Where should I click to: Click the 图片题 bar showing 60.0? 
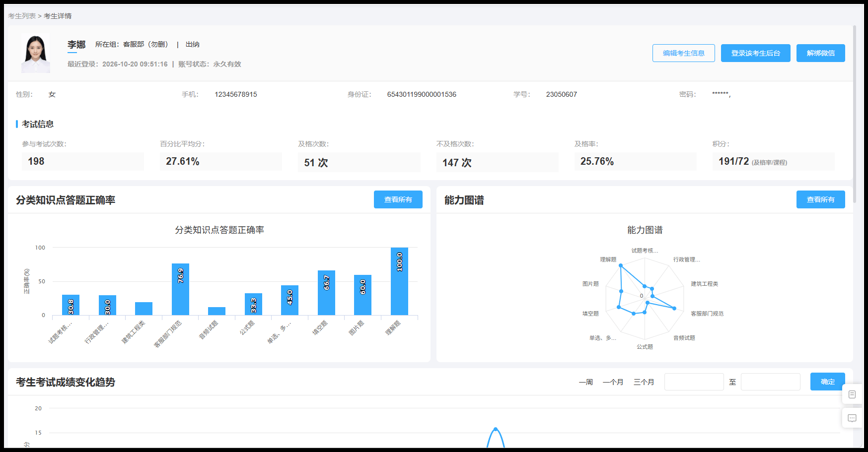click(362, 295)
